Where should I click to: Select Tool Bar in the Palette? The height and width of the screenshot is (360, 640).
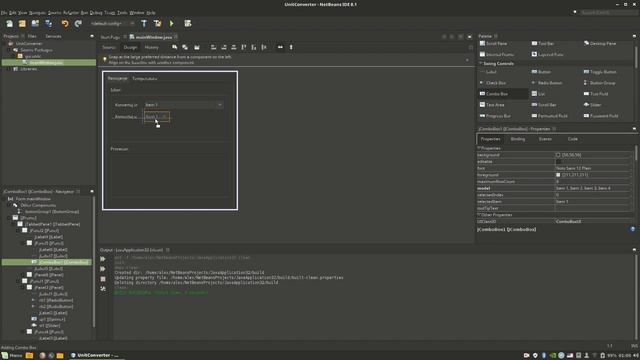pyautogui.click(x=543, y=43)
